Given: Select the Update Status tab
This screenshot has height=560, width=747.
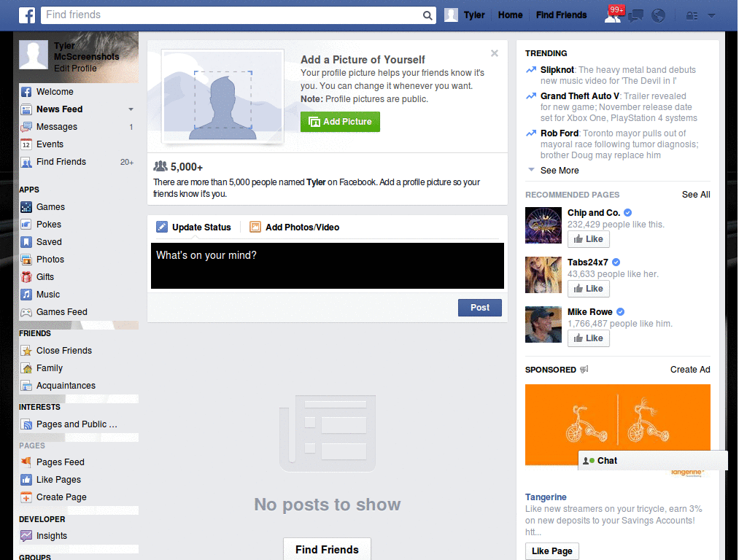Looking at the screenshot, I should pos(193,227).
